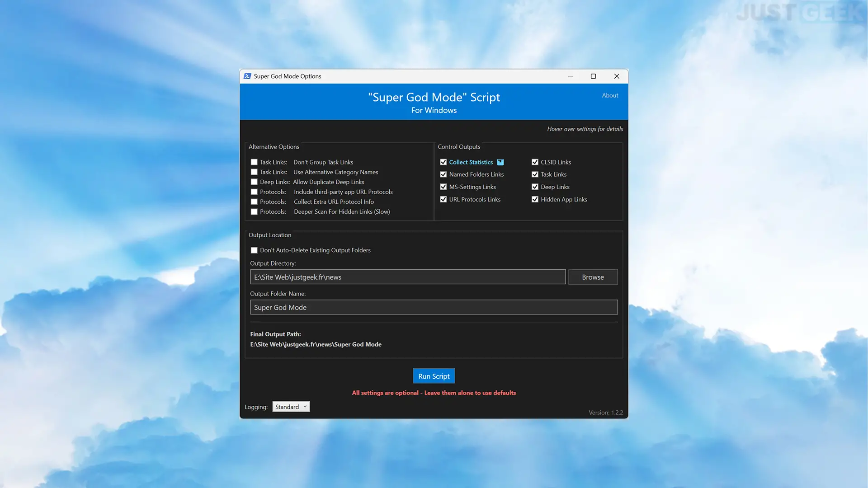Uncheck Task Links in Control Outputs
868x488 pixels.
(535, 174)
